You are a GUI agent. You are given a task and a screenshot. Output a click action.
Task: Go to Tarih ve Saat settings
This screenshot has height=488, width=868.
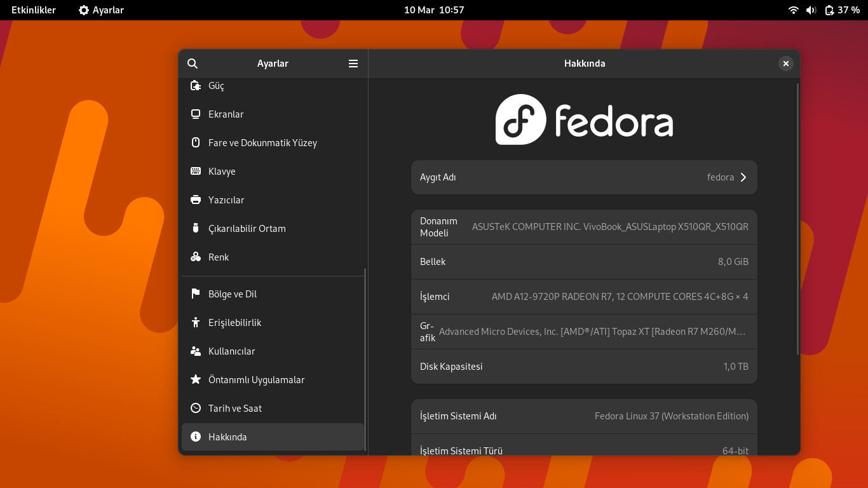[273, 409]
